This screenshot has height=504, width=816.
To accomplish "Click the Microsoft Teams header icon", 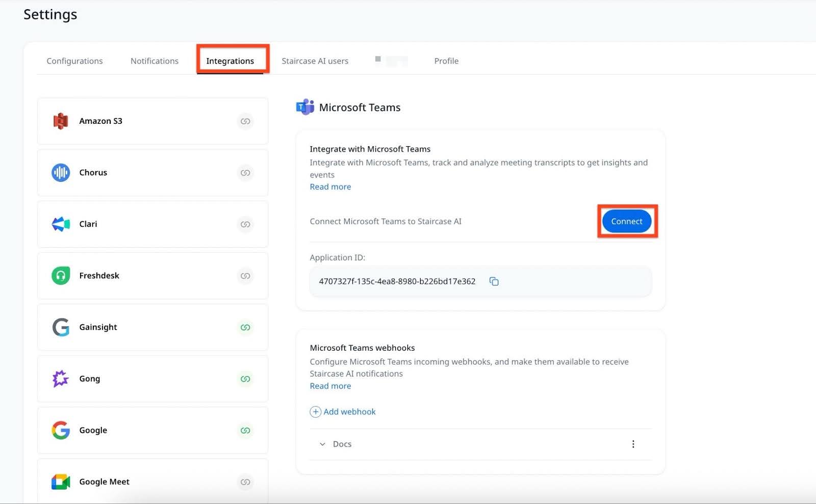I will pos(304,107).
